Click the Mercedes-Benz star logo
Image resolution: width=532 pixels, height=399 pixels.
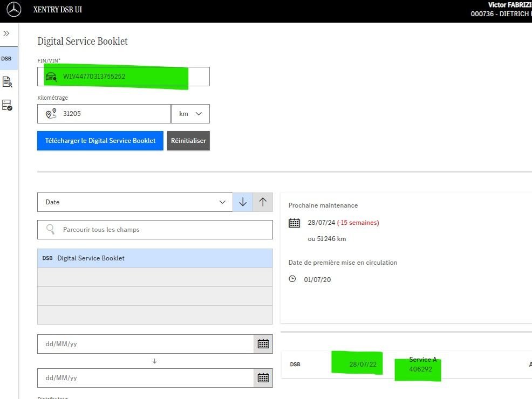click(14, 10)
